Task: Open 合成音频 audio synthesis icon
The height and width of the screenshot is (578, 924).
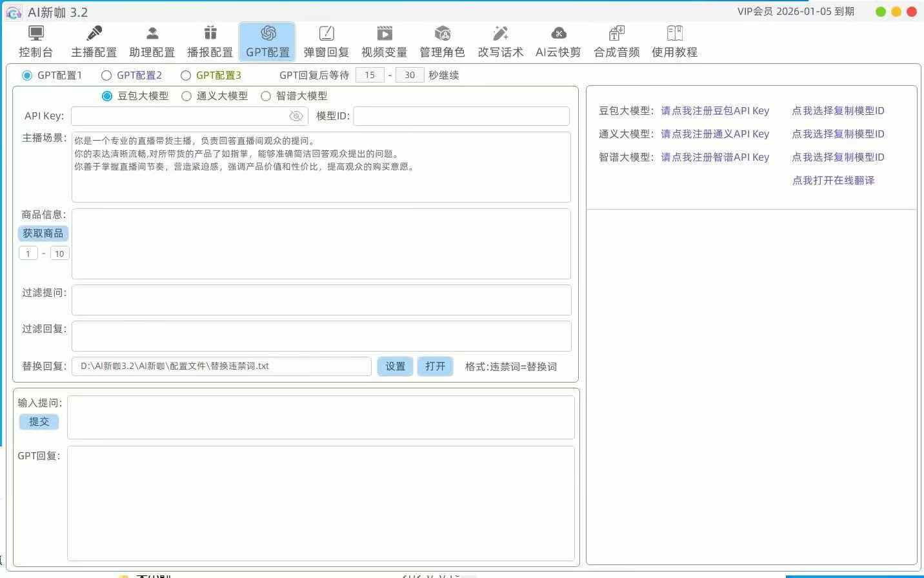Action: point(617,34)
